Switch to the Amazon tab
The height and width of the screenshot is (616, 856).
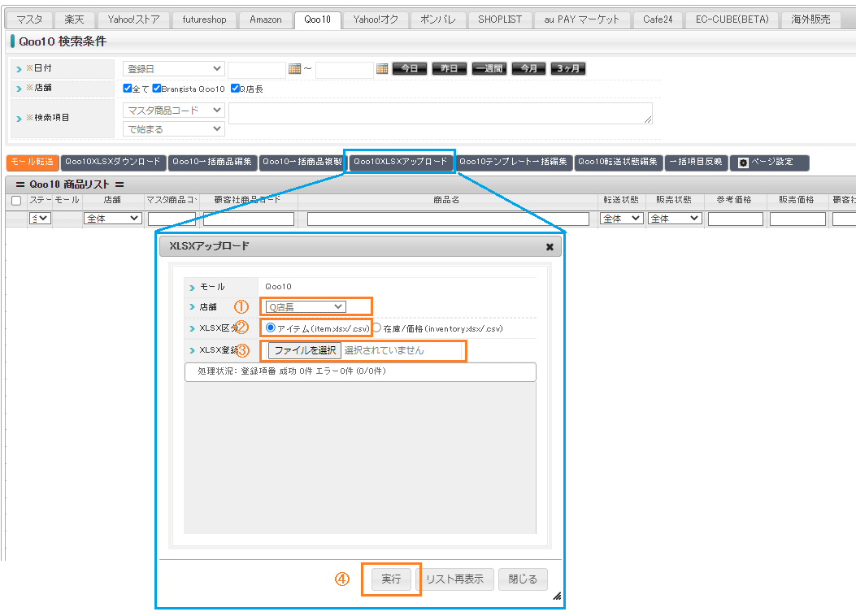(266, 20)
